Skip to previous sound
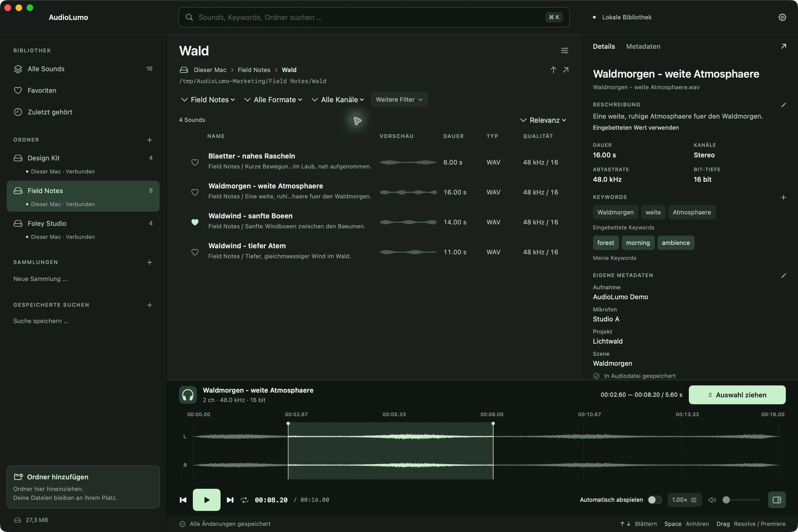This screenshot has width=798, height=532. tap(183, 500)
